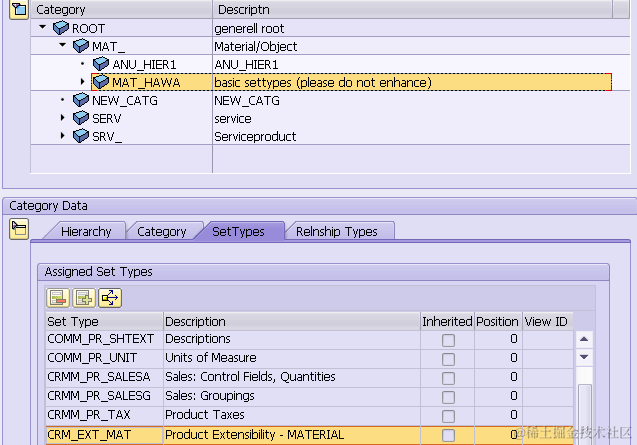The image size is (637, 445).
Task: Click scroll up arrow of set types table
Action: tap(584, 339)
